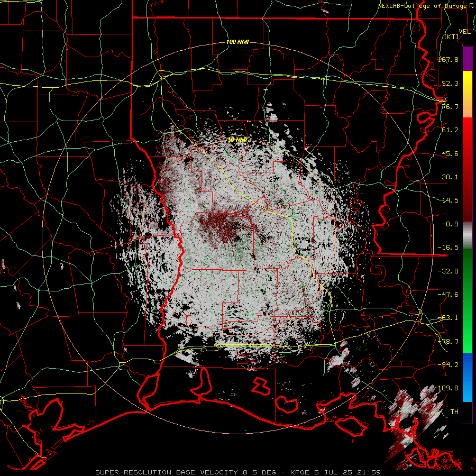Click the KT units label
The image size is (476, 476).
[x=452, y=36]
